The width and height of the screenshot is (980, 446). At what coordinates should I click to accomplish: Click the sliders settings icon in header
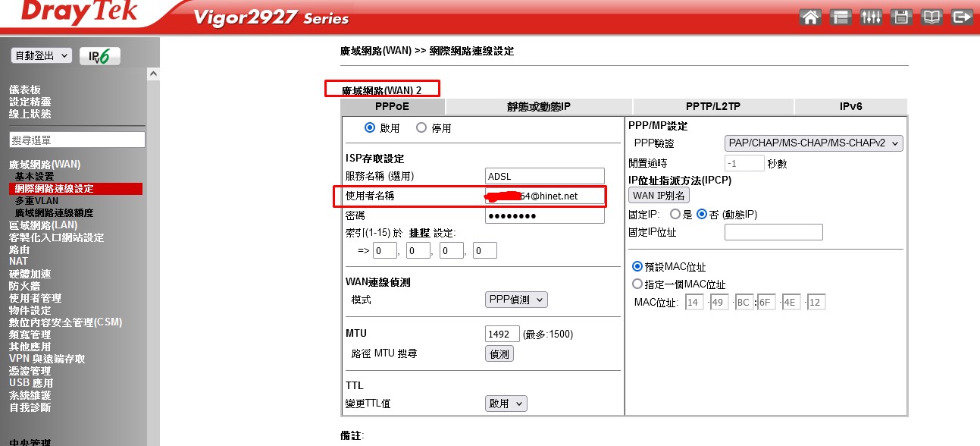tap(871, 17)
